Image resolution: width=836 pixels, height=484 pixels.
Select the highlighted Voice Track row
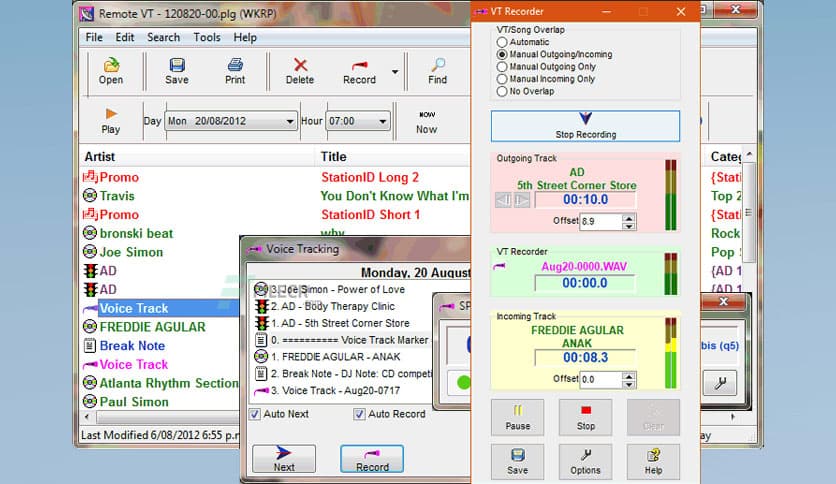click(163, 308)
